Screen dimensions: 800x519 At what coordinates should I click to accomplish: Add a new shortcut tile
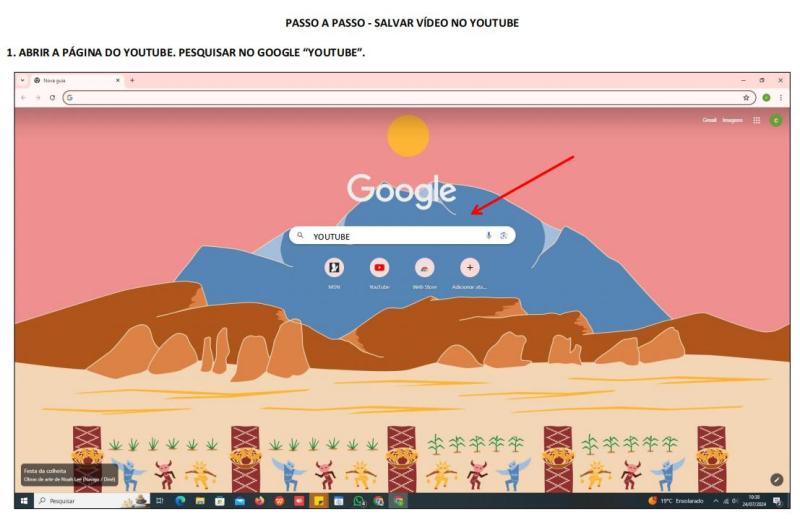(x=469, y=268)
